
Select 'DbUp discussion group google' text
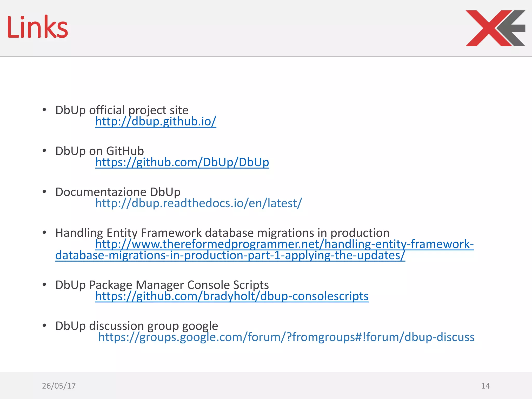137,326
